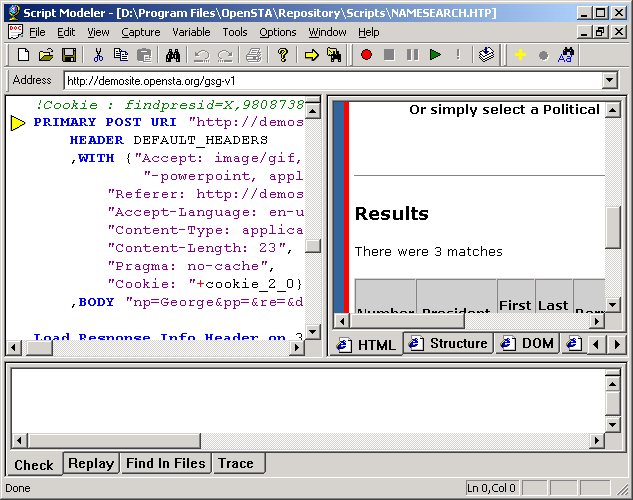Click output pane horizontal scrollbar thumb
This screenshot has width=633, height=500.
point(114,441)
